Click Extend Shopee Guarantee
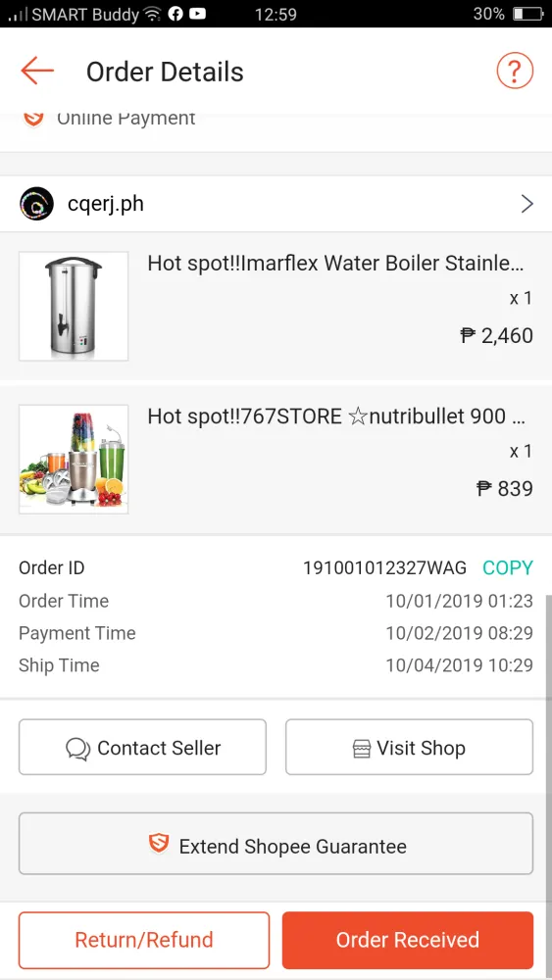 [x=276, y=844]
